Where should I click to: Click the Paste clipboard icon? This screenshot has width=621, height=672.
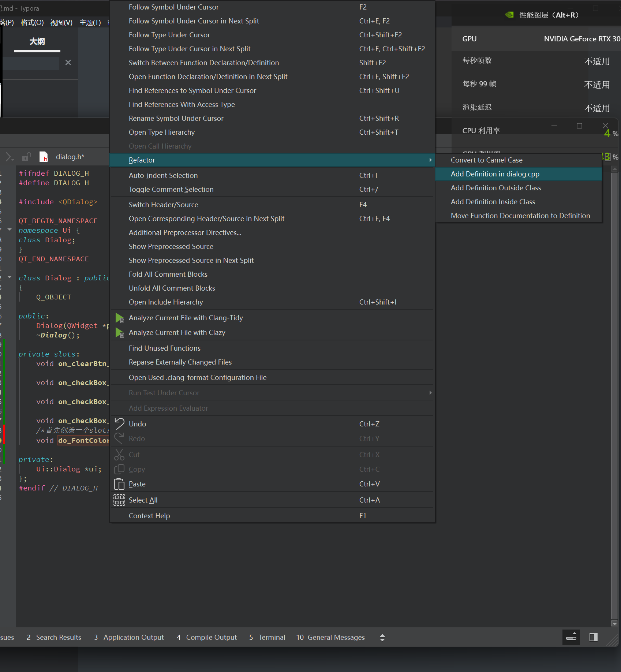(119, 484)
